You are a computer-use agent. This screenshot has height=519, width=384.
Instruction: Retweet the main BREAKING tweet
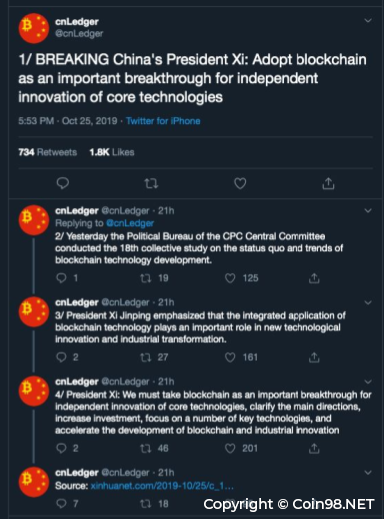click(x=151, y=183)
